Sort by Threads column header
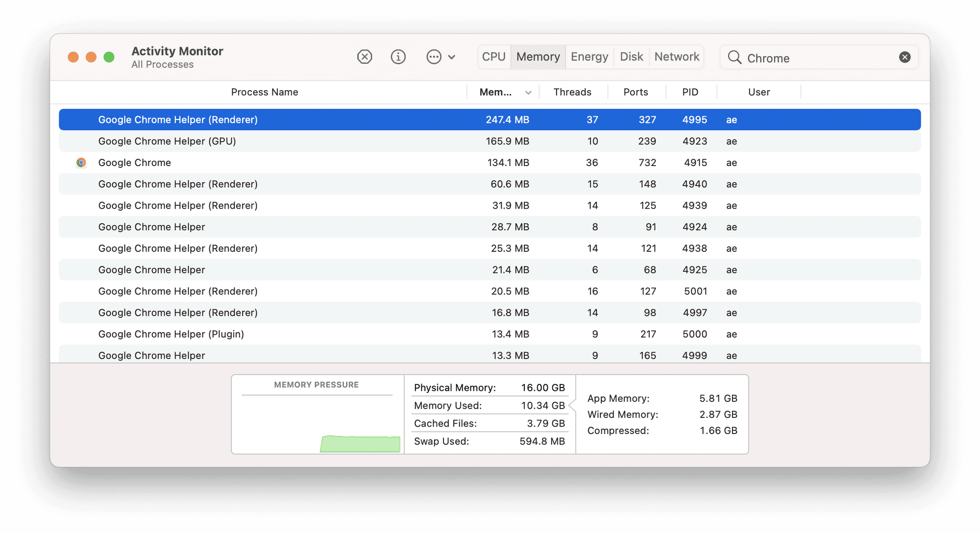This screenshot has height=533, width=980. (572, 92)
